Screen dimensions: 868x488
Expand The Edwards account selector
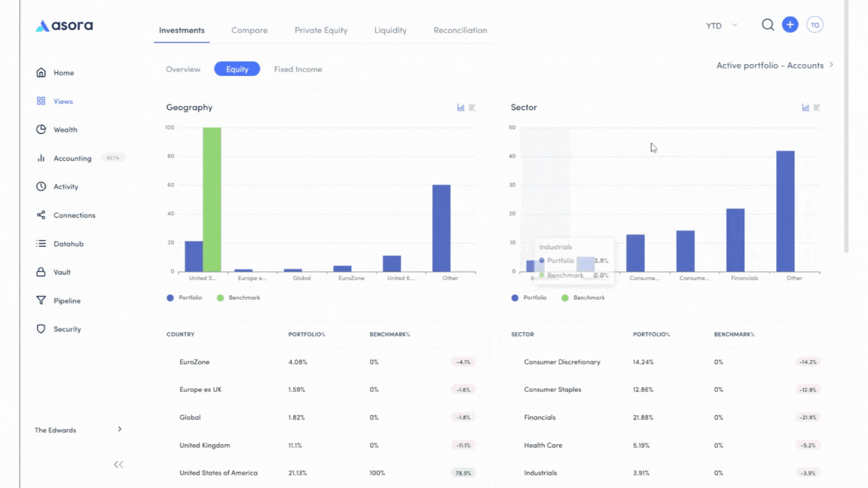point(78,430)
